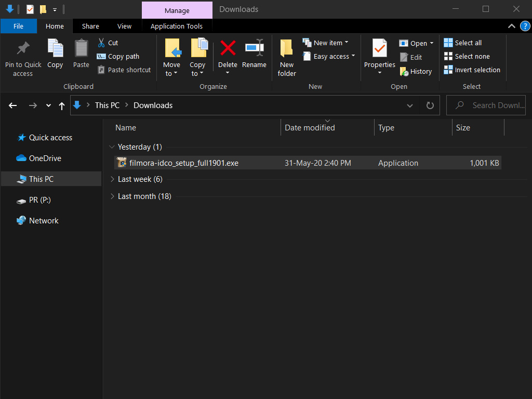Click Select none
Screen dimensions: 532x399
[467, 56]
